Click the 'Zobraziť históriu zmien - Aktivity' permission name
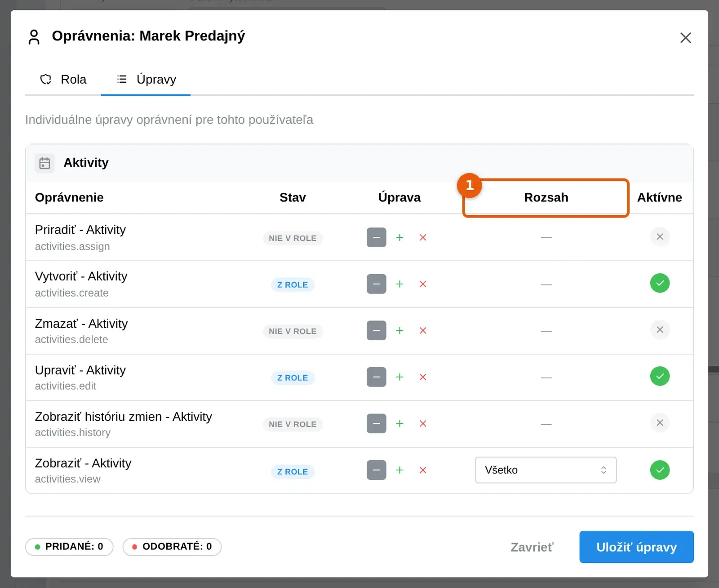This screenshot has width=719, height=588. tap(124, 417)
